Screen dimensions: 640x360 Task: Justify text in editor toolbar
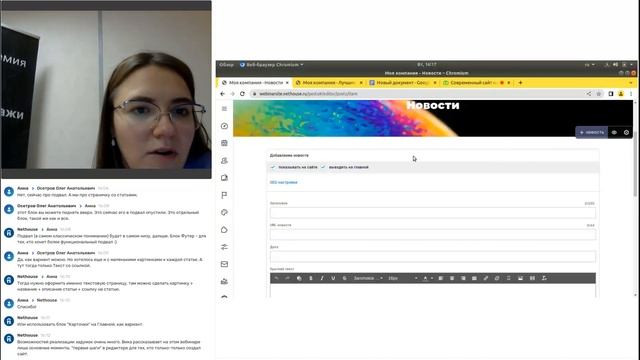[x=474, y=278]
